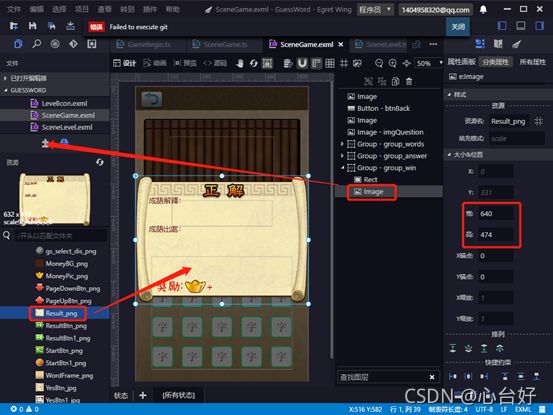Click the height field showing 474
Viewport: 553px width, 415px height.
point(496,235)
